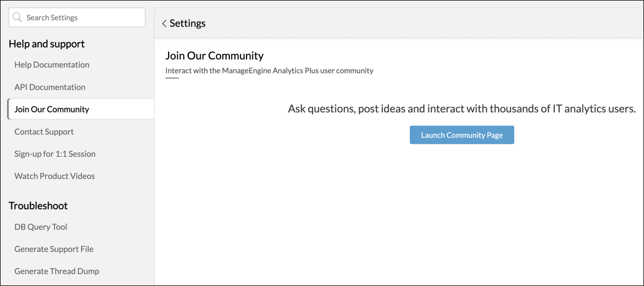This screenshot has height=286, width=644.
Task: Choose Watch Product Videos in the sidebar
Action: (x=55, y=176)
